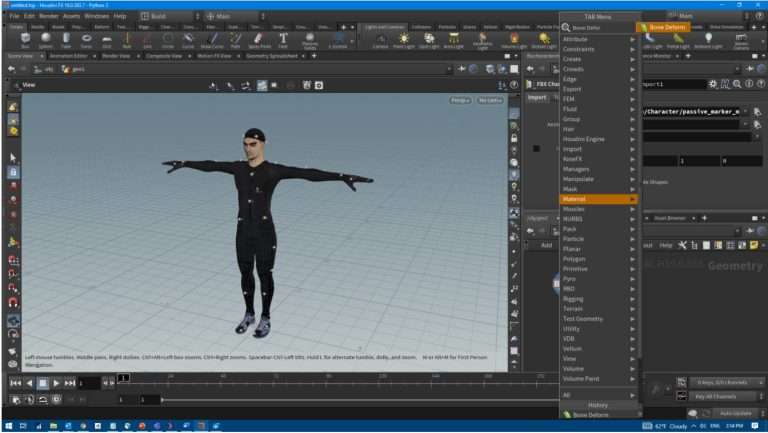
Task: Select the Circle shelf tool
Action: click(x=168, y=40)
